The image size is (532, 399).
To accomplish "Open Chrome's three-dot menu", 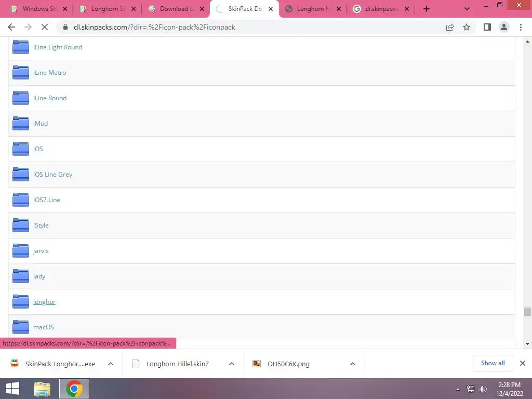I will coord(521,27).
